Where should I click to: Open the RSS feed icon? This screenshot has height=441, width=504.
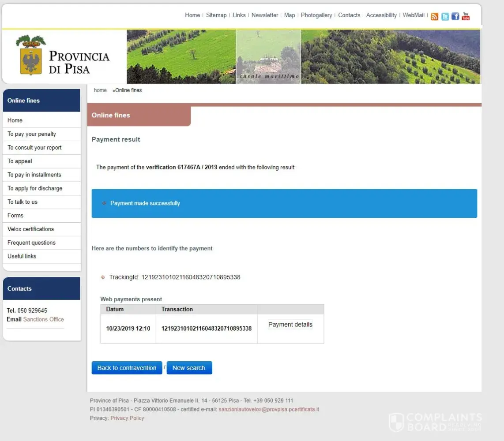tap(434, 16)
